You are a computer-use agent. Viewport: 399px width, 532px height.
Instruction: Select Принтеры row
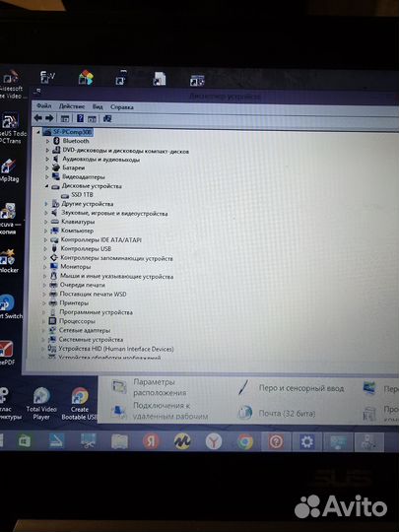coord(74,303)
